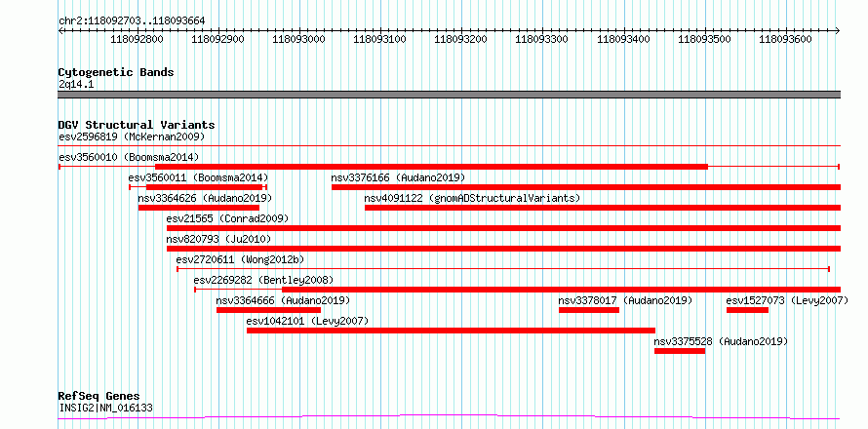Click ruler position 118093000
The height and width of the screenshot is (429, 868).
299,39
